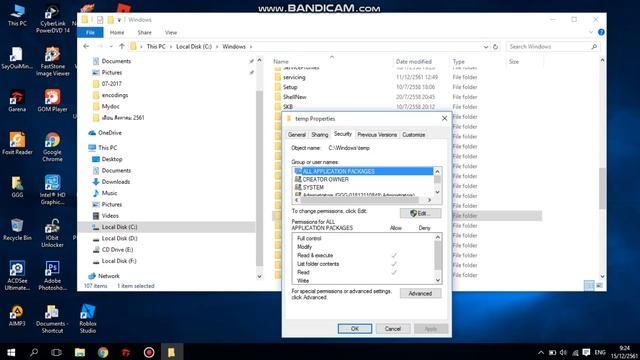Open Google Chrome desktop icon
The width and height of the screenshot is (640, 360).
[52, 147]
